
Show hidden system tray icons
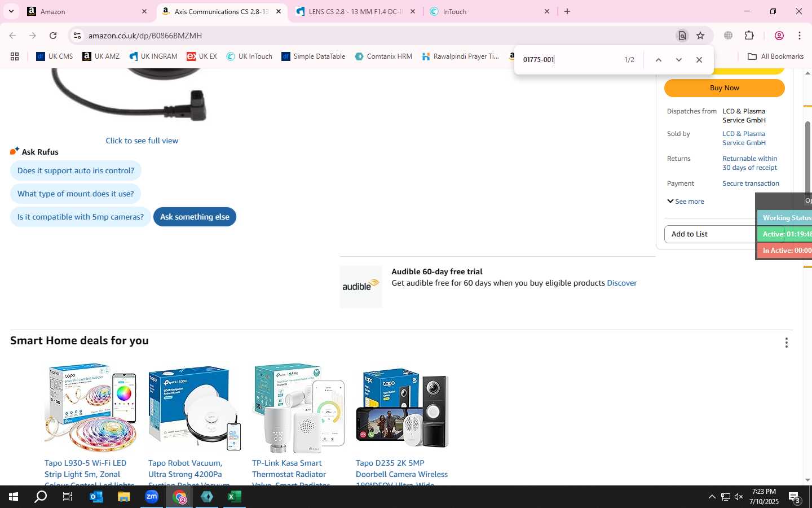pos(712,497)
